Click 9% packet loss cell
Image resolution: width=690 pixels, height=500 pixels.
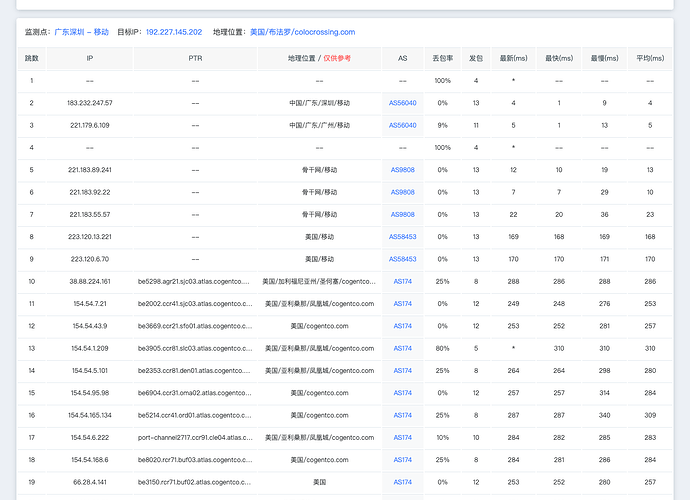443,125
